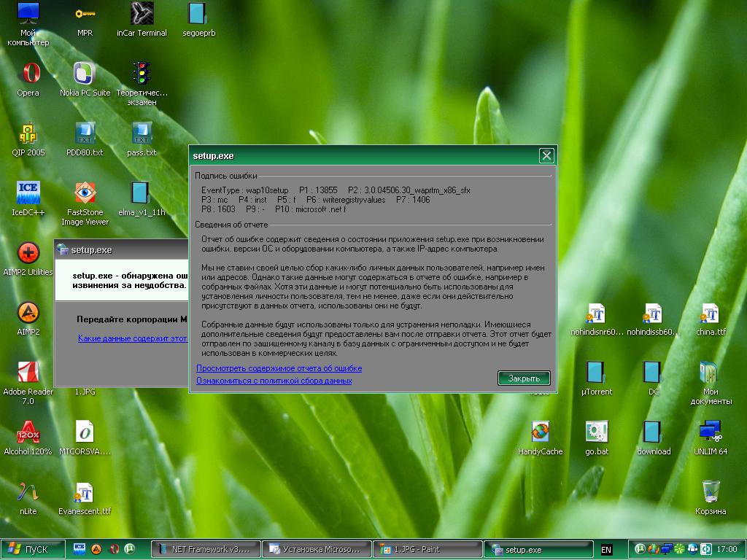Switch to 1.JPG - Paint taskbar window
747x560 pixels.
pos(426,549)
